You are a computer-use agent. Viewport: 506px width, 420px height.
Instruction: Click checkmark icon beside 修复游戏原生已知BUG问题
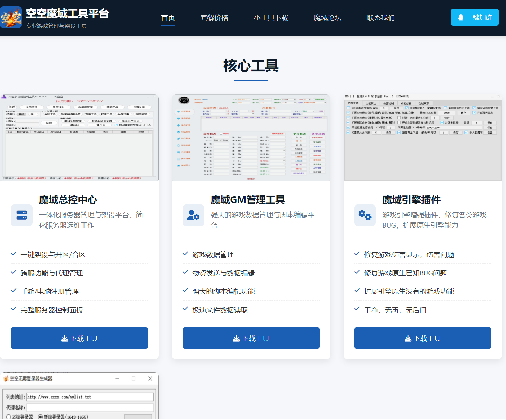click(x=357, y=272)
